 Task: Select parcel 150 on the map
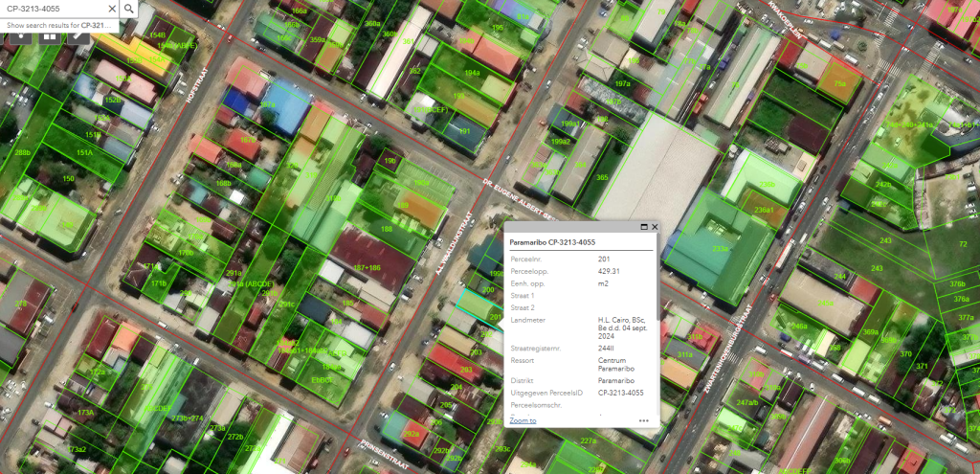tap(68, 178)
